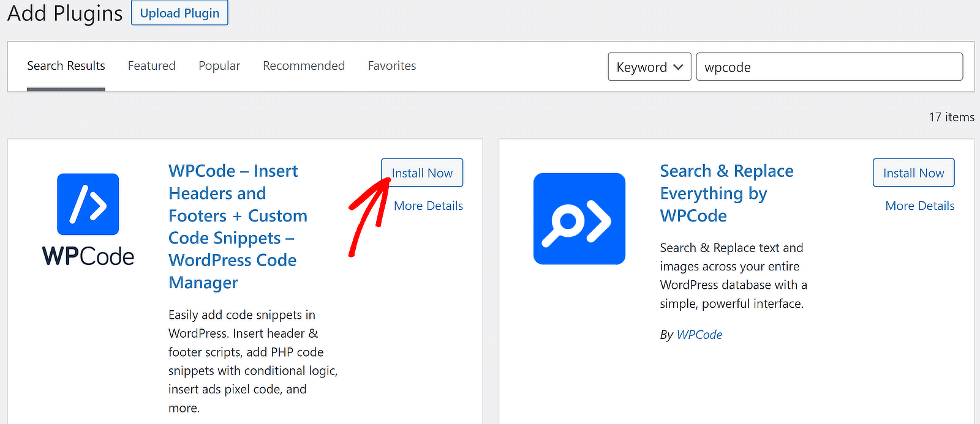The width and height of the screenshot is (980, 424).
Task: Open the Favorites tab
Action: [x=392, y=65]
